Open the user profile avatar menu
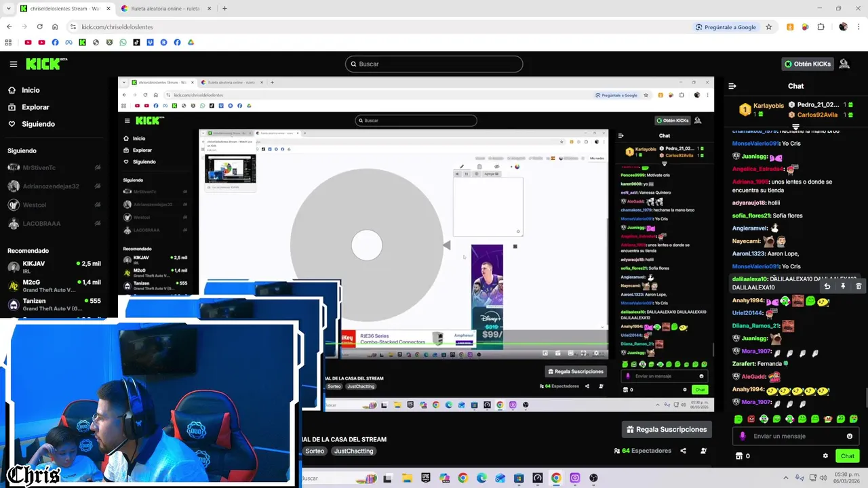Image resolution: width=868 pixels, height=488 pixels. [x=844, y=64]
